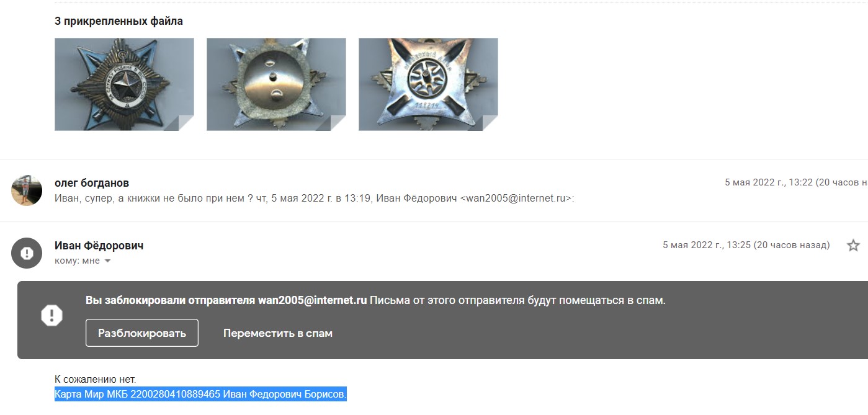Star Иван Фёдорович's message
Screen dimensions: 868x415
[853, 245]
